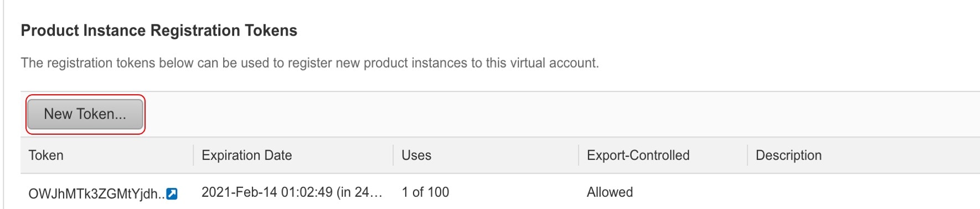Screen dimensions: 980x209
Task: Select the OWJhMTk3ZGMtYjdh token text
Action: (96, 193)
